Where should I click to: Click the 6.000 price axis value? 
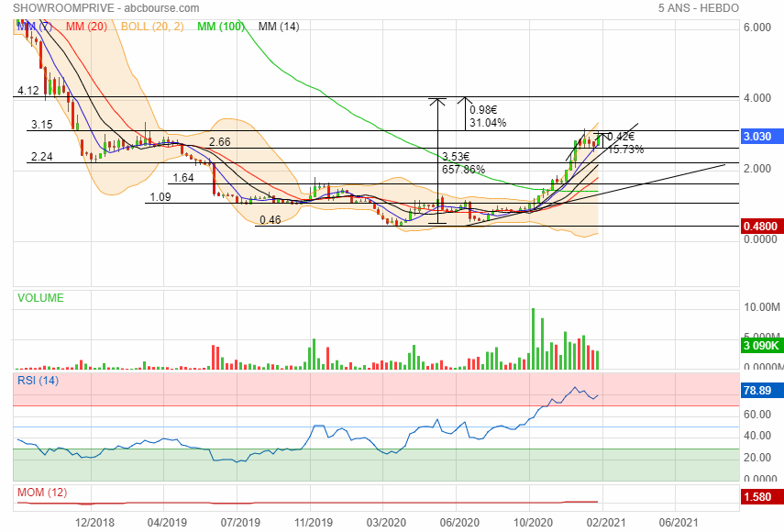(757, 28)
